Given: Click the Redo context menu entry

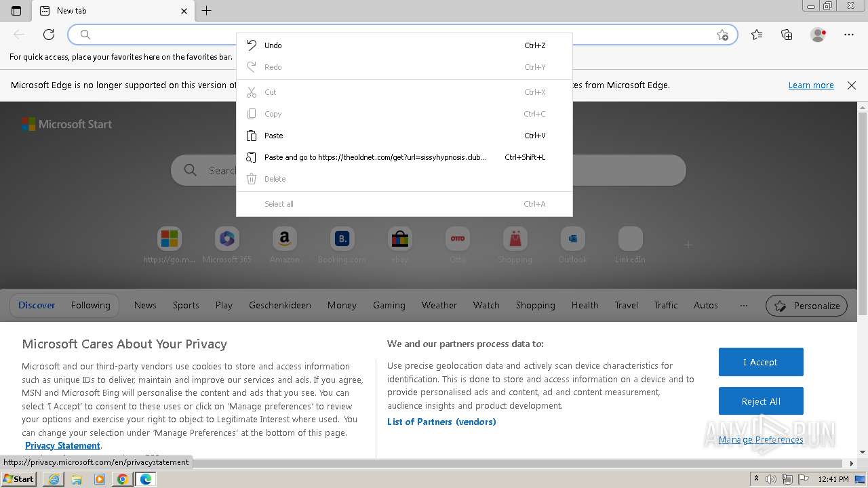Looking at the screenshot, I should 404,67.
